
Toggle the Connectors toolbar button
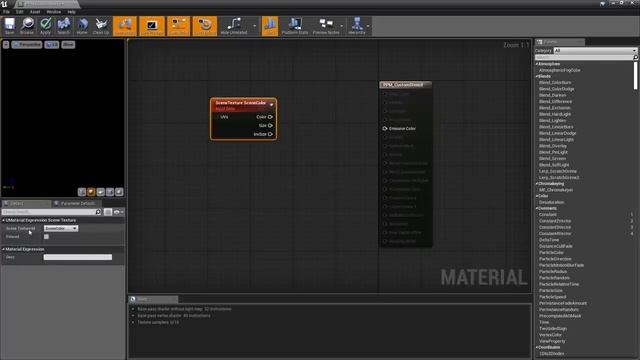pyautogui.click(x=125, y=26)
